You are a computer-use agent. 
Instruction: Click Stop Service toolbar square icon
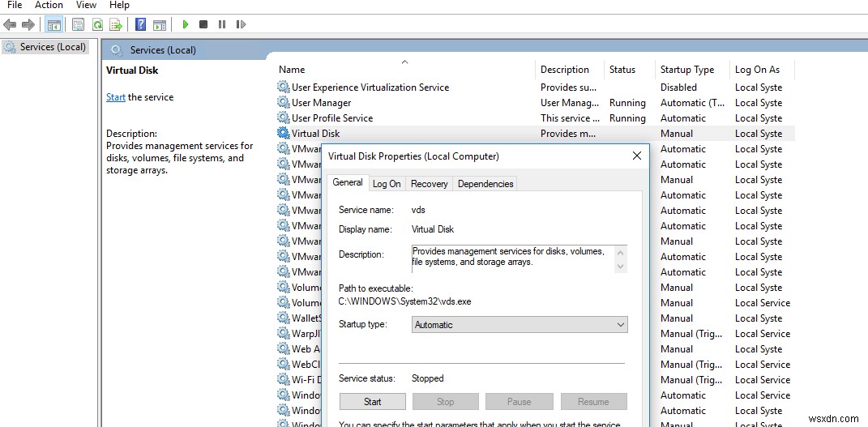coord(203,24)
